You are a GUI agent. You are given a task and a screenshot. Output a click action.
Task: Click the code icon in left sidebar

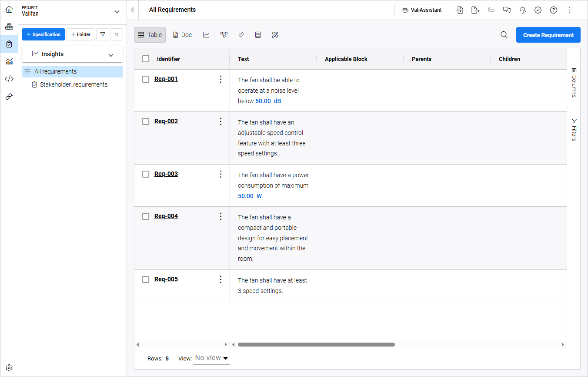tap(9, 79)
